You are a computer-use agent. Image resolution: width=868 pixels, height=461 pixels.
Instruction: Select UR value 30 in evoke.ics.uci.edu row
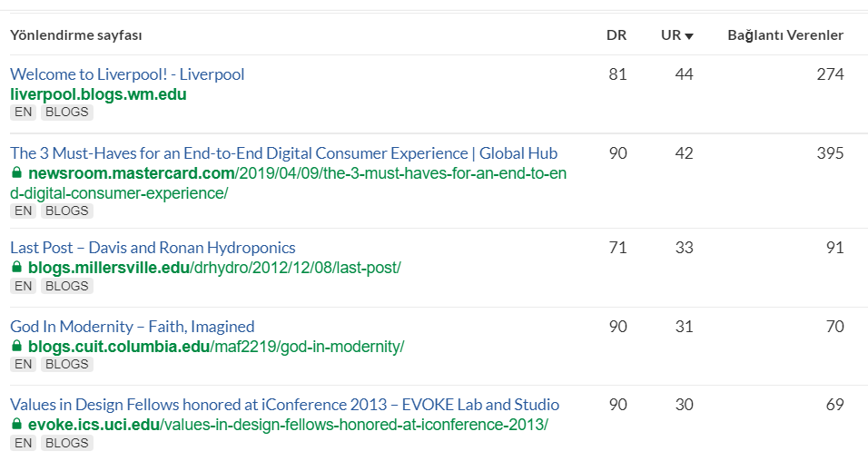pos(685,405)
